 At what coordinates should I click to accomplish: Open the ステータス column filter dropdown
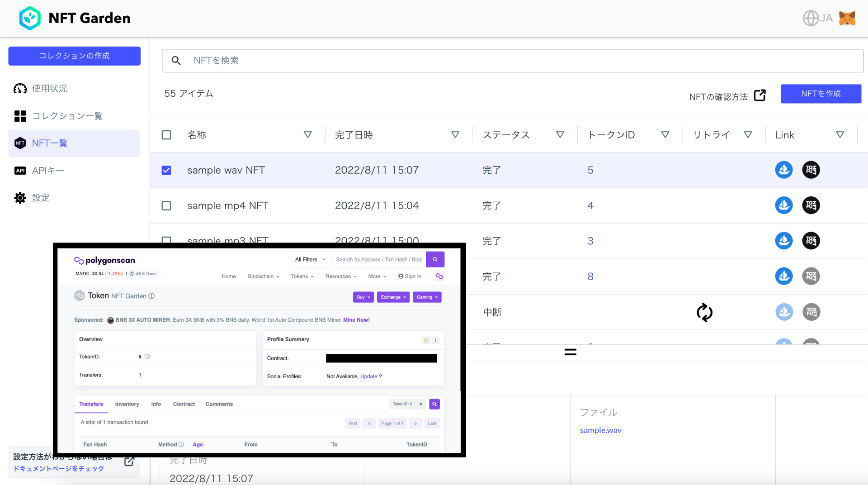click(x=561, y=134)
